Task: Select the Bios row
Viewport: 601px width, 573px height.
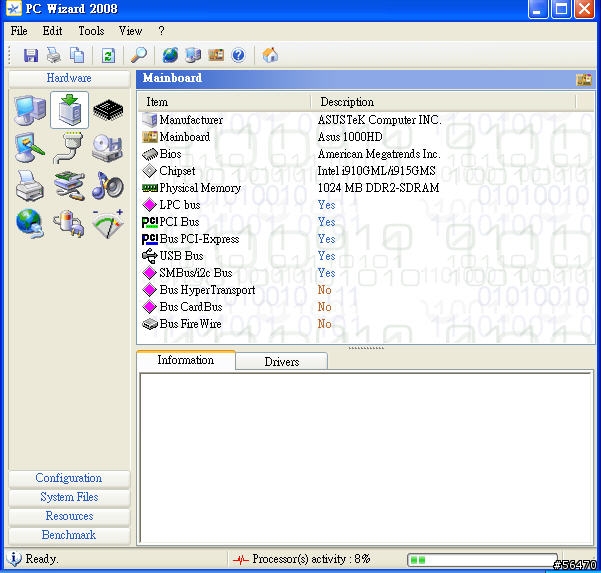Action: (366, 154)
